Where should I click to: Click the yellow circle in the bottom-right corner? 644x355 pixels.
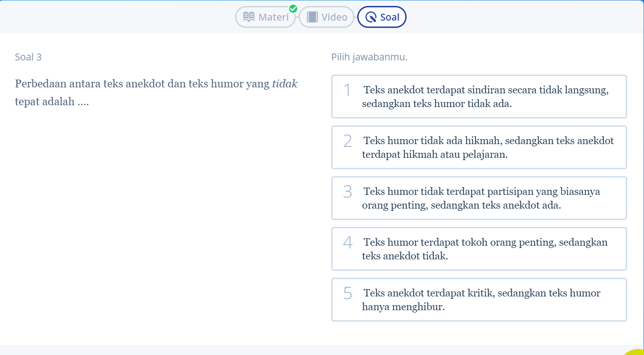pos(636,351)
